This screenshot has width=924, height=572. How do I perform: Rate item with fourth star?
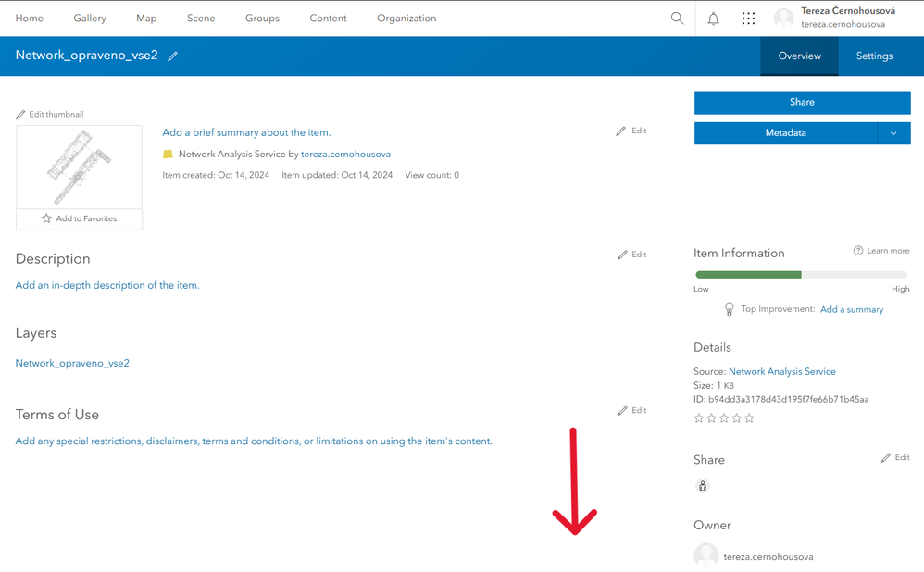737,418
